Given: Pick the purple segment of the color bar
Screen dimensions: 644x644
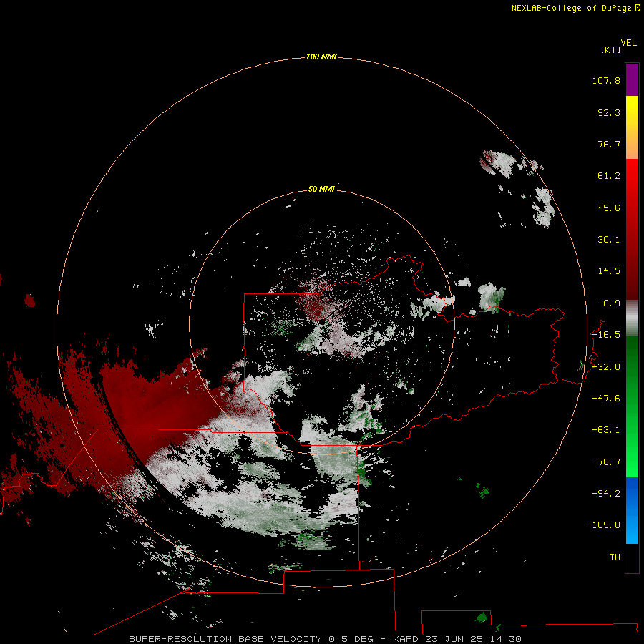Looking at the screenshot, I should click(x=632, y=79).
